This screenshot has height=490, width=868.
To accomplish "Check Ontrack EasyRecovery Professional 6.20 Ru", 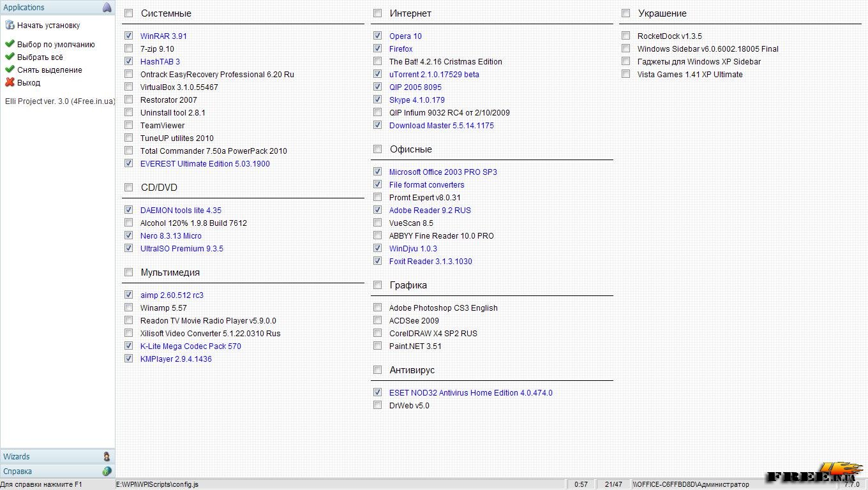I will pyautogui.click(x=129, y=74).
